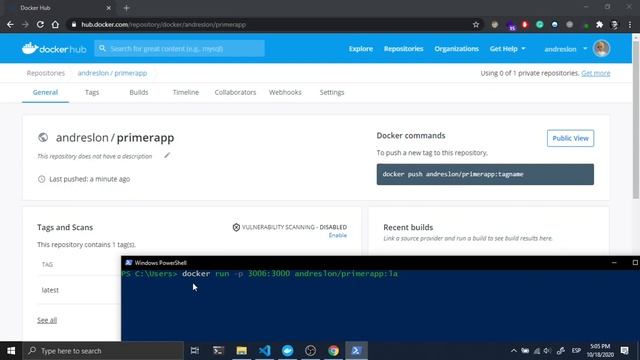The width and height of the screenshot is (640, 360).
Task: Click the Windows taskbar search box
Action: coord(103,351)
